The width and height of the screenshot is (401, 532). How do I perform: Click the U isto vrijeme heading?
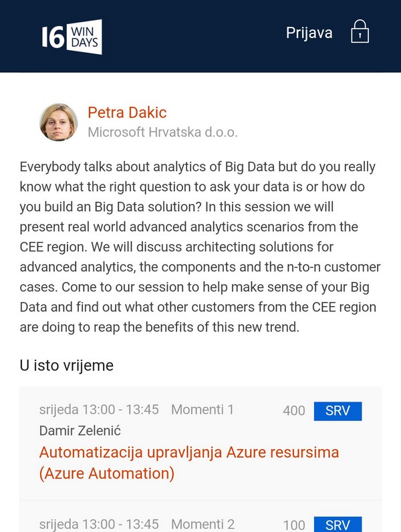tap(67, 366)
